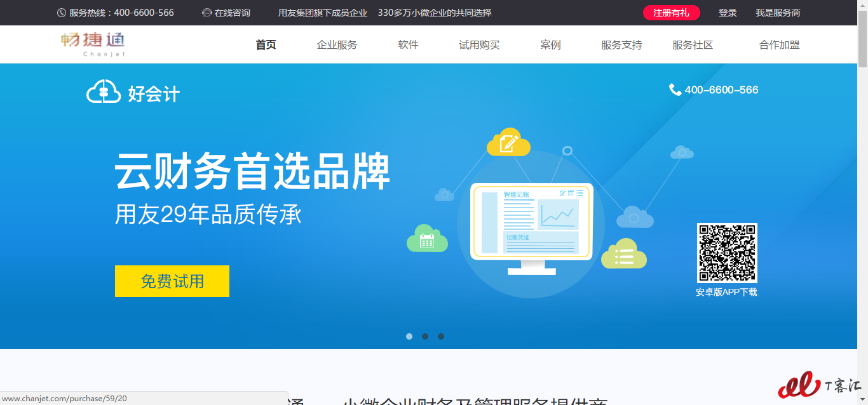
Task: Click the 畅捷通 Chanjet logo
Action: [93, 44]
